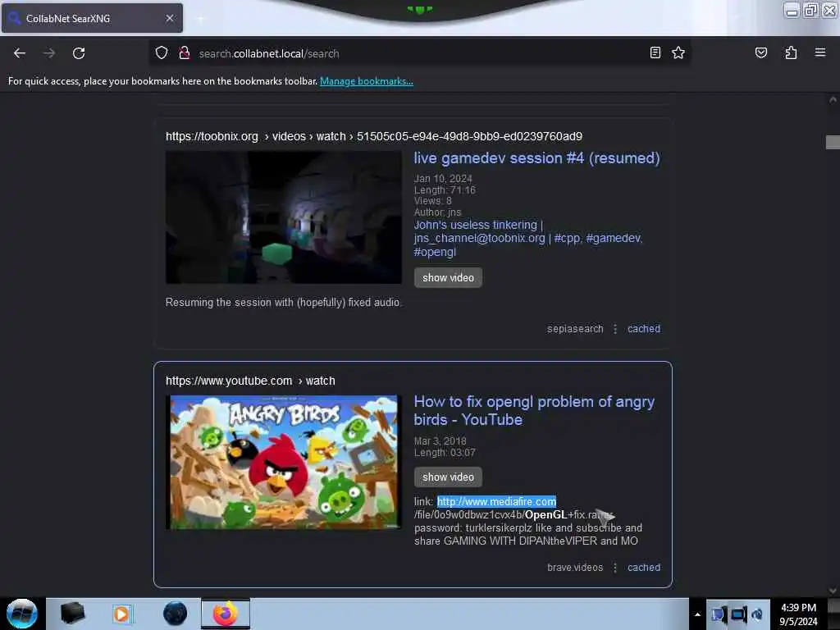
Task: Open live gamedev session #4 result title
Action: click(x=536, y=158)
